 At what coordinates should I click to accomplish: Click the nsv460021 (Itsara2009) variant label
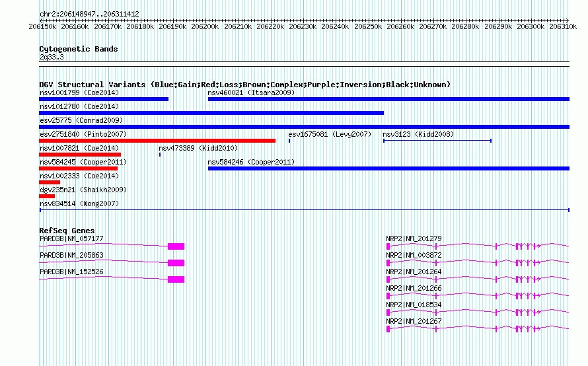(251, 92)
